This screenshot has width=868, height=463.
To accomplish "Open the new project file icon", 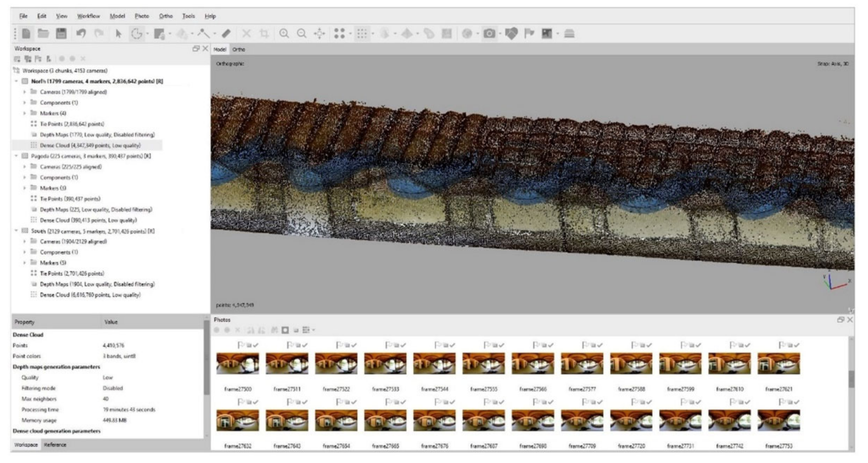I will [26, 33].
